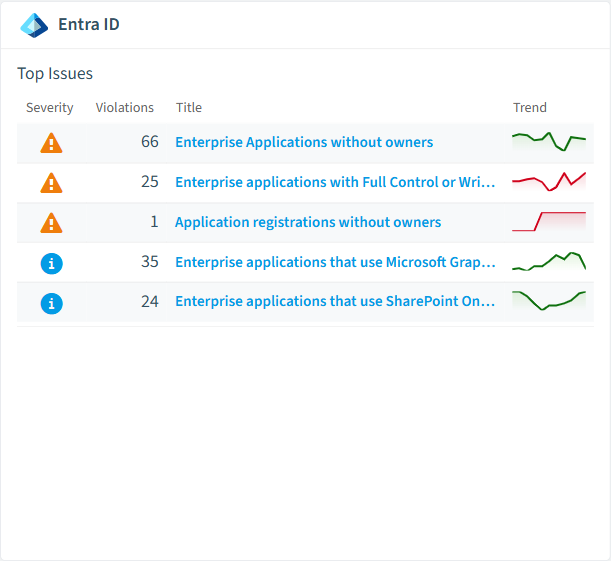Viewport: 611px width, 561px height.
Task: Click the Title column header
Action: coord(189,108)
